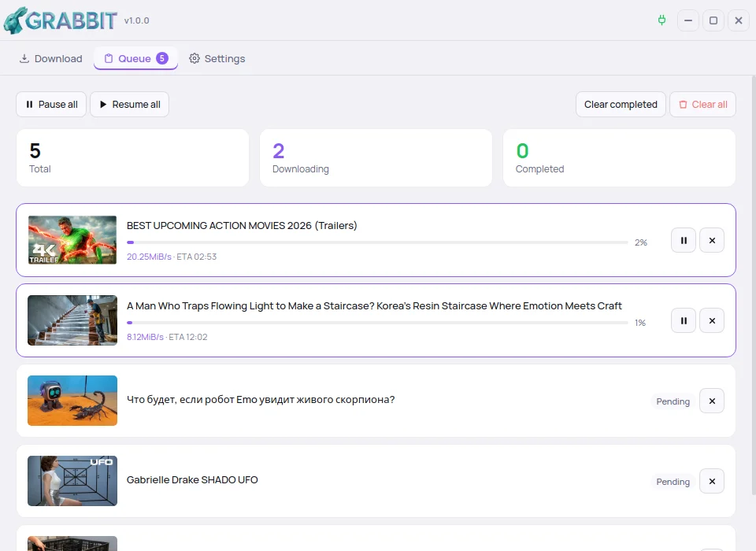This screenshot has height=551, width=756.
Task: Click the vertical scrollbar of the queue
Action: [753, 286]
